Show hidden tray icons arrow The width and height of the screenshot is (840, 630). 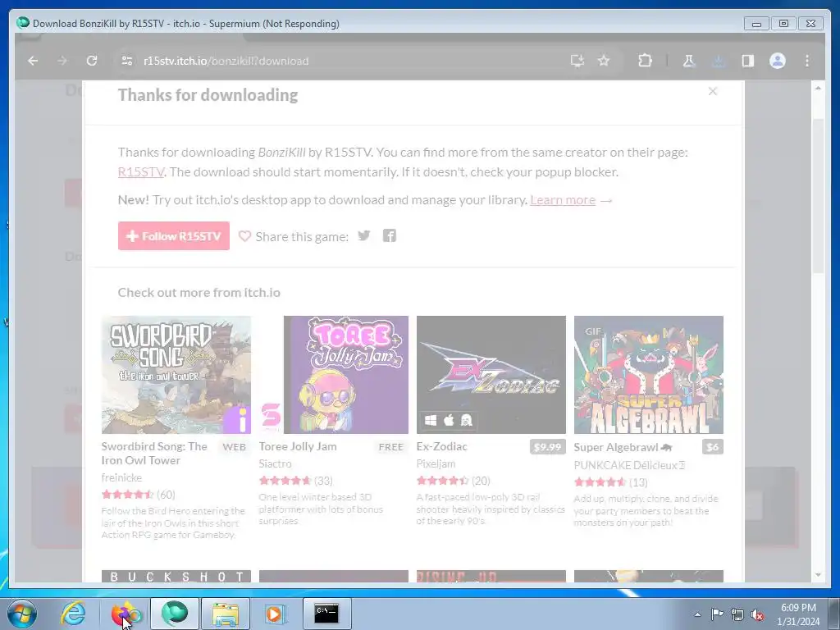697,614
